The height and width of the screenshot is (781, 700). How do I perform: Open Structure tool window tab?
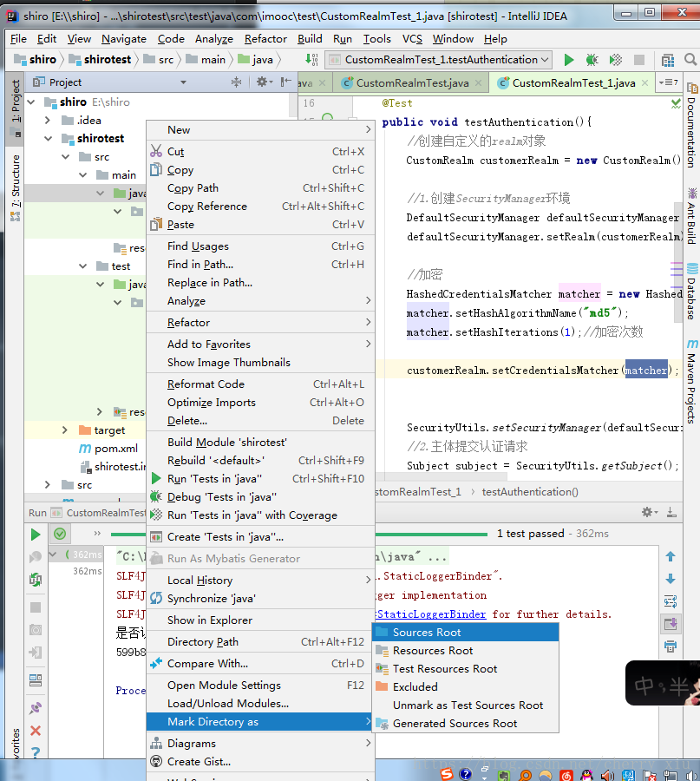(16, 187)
